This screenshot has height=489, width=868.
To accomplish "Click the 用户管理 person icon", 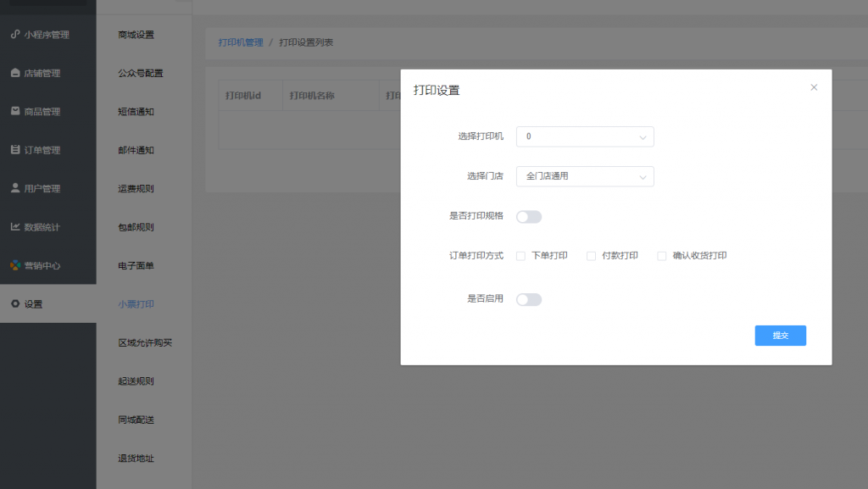I will [x=15, y=188].
